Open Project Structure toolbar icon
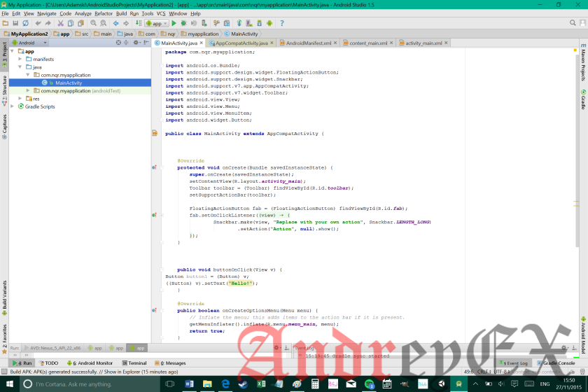The image size is (588, 392). (227, 23)
